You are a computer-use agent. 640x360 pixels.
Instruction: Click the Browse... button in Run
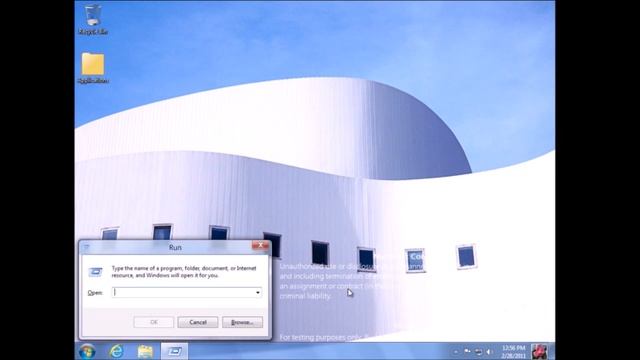click(x=242, y=322)
